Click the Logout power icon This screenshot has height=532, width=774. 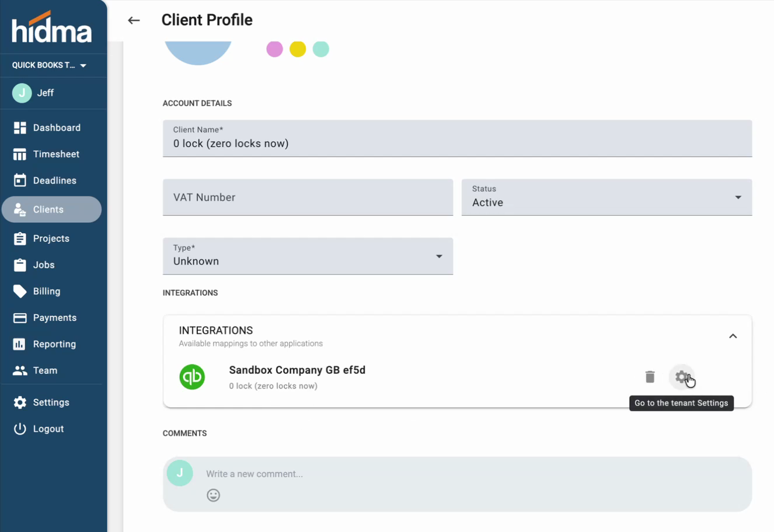(x=20, y=429)
